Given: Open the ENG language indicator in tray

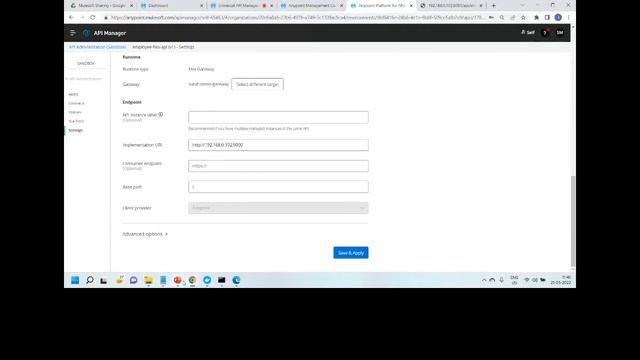Looking at the screenshot, I should point(514,280).
